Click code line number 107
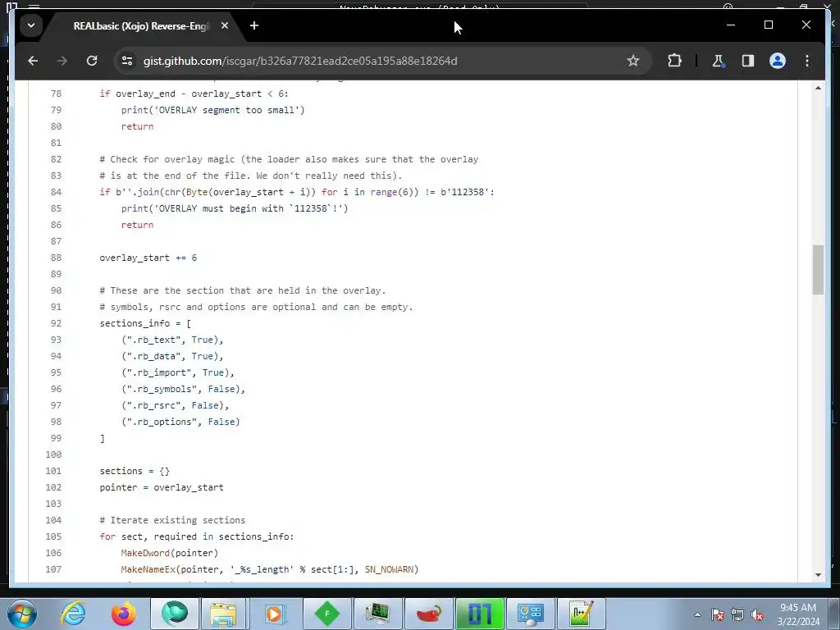This screenshot has width=840, height=630. [x=53, y=569]
